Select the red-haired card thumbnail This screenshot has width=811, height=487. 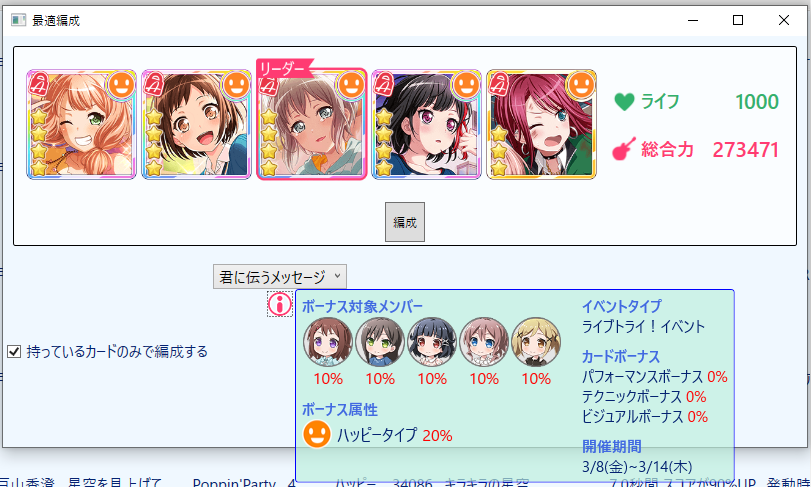click(x=542, y=124)
